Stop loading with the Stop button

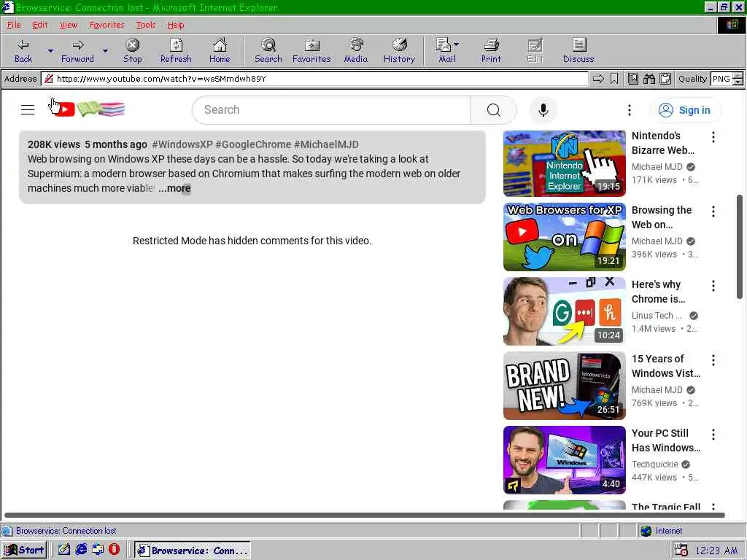133,51
